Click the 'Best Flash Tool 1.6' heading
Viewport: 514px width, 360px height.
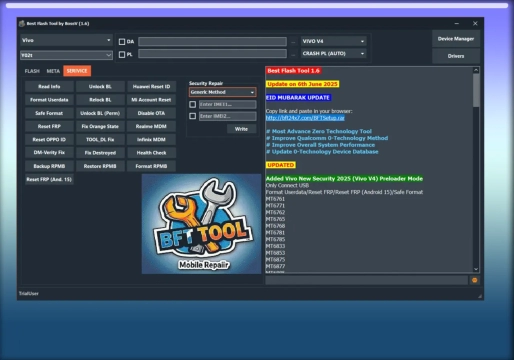tap(293, 71)
